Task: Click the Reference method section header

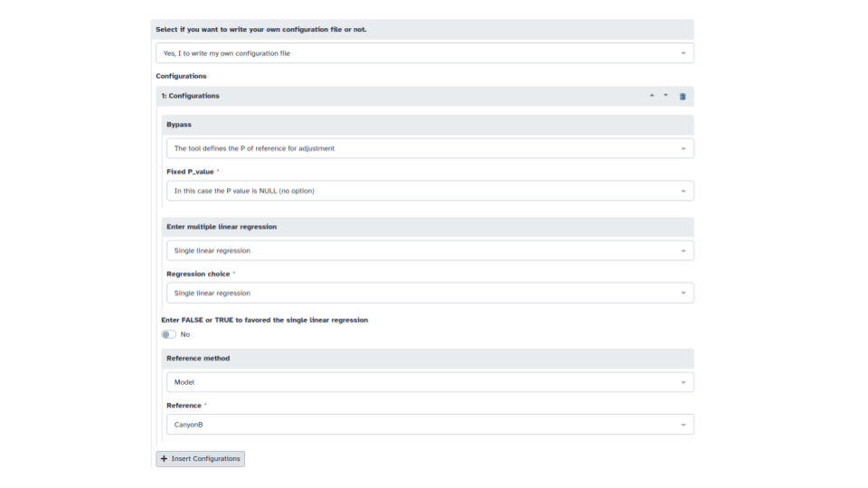Action: click(x=198, y=359)
